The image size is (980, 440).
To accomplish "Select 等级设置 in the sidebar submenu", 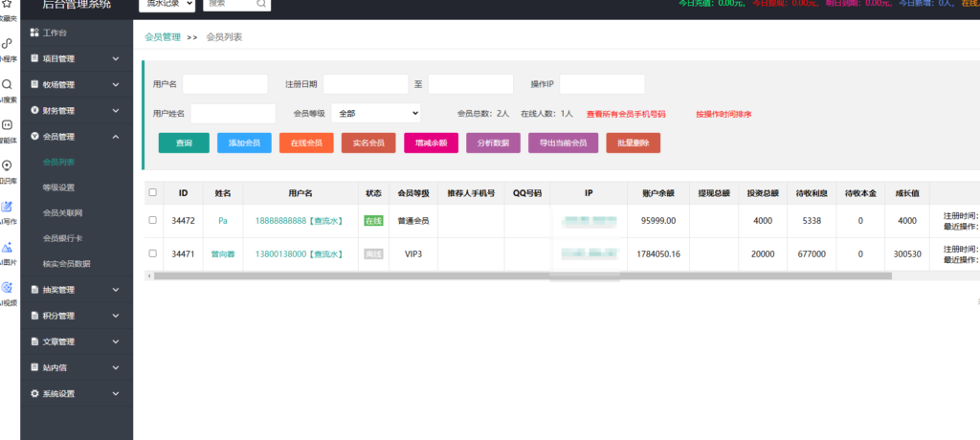I will [58, 187].
